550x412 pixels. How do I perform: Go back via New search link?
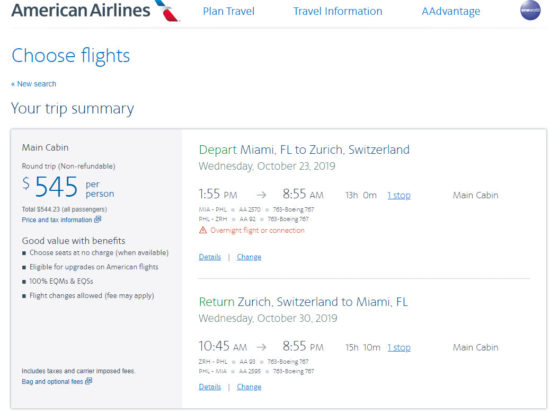[x=34, y=84]
